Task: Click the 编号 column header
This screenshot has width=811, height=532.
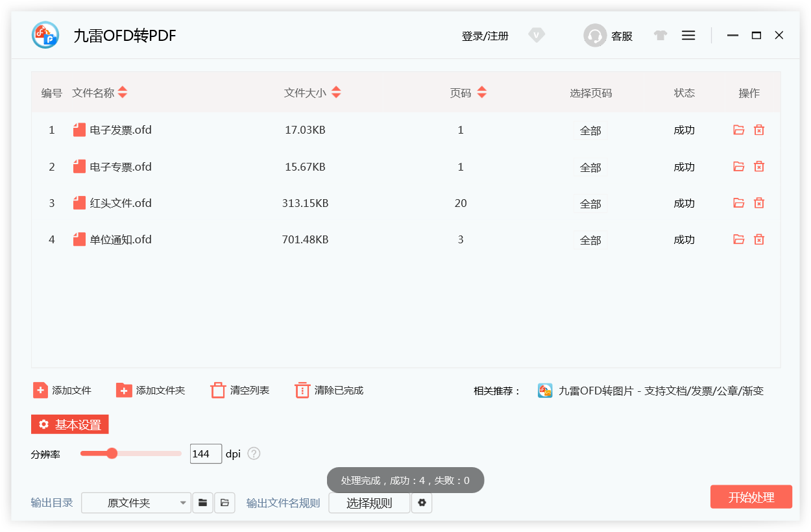Action: [x=52, y=93]
